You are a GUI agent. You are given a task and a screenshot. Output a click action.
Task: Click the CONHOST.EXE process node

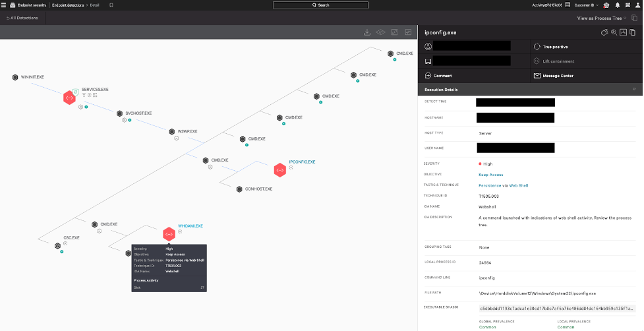(x=239, y=189)
